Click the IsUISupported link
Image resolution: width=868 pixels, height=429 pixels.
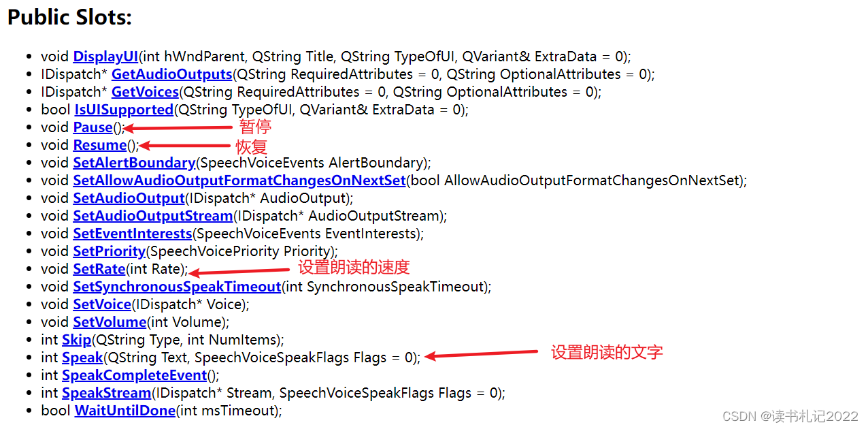click(x=124, y=109)
